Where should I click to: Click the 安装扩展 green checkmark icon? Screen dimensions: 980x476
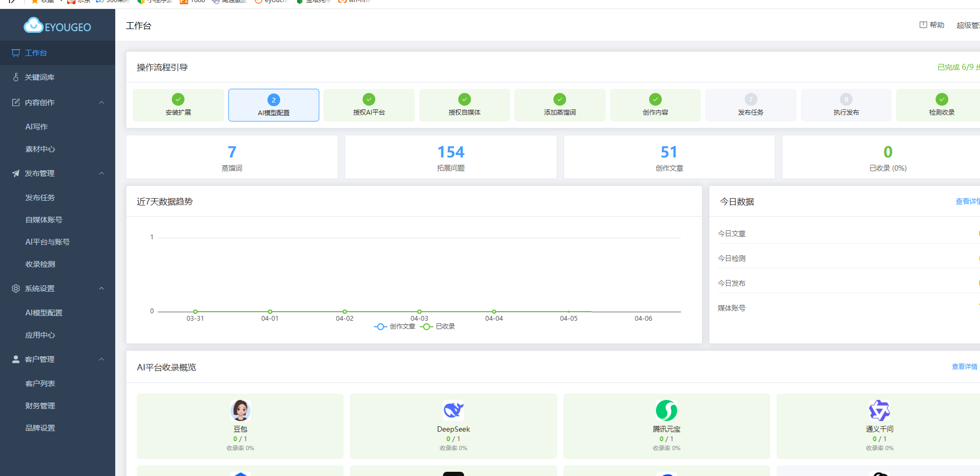[178, 99]
